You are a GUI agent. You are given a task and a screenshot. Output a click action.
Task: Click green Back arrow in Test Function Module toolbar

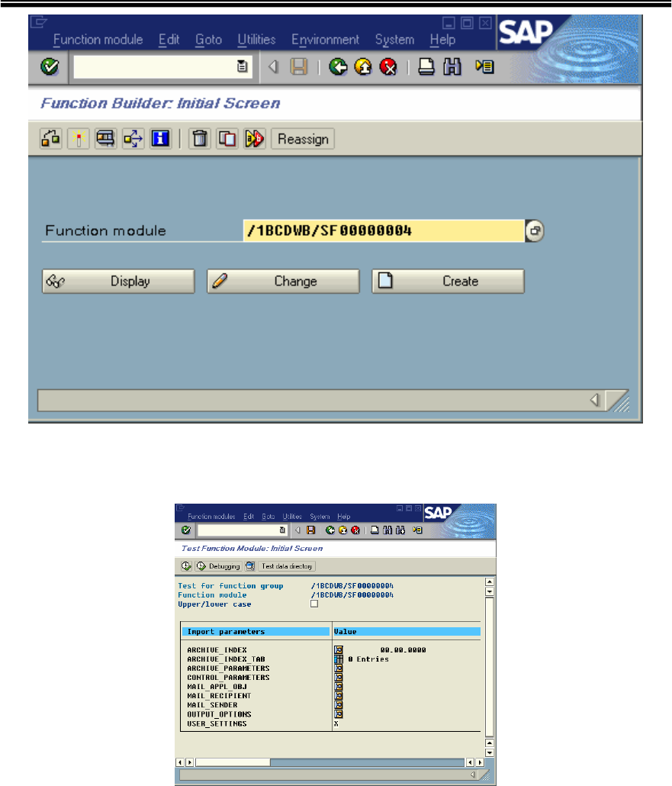pos(330,530)
